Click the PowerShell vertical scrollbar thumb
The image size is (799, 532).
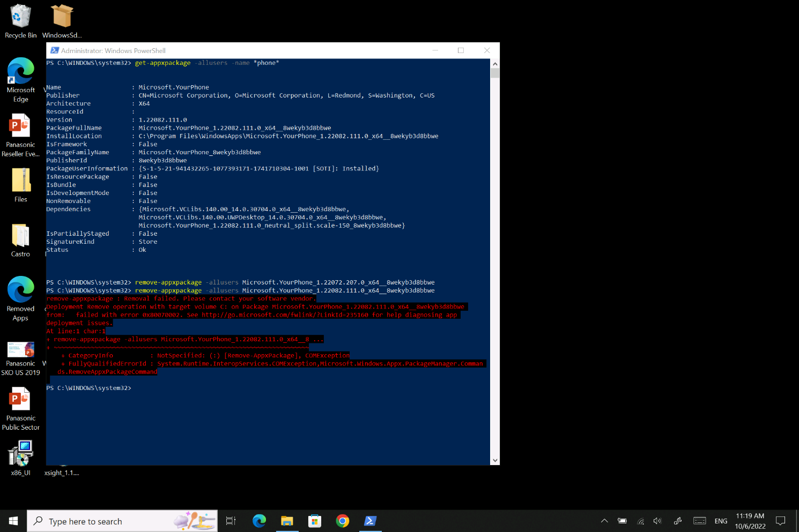pyautogui.click(x=495, y=73)
